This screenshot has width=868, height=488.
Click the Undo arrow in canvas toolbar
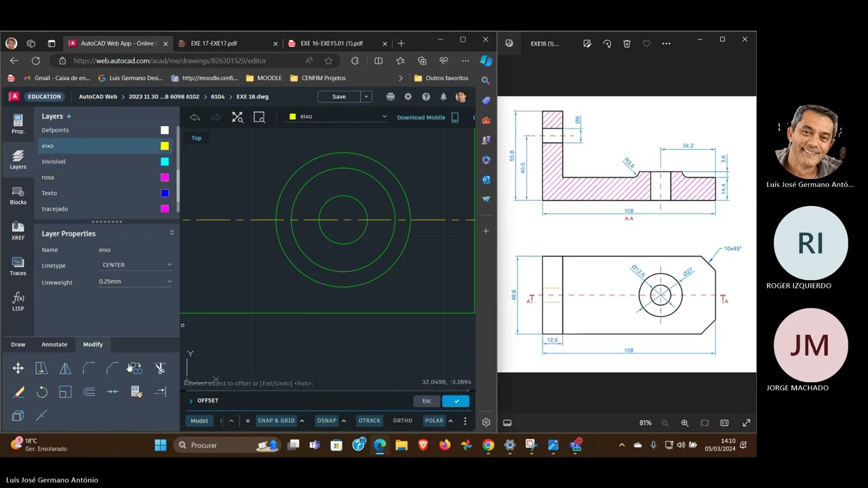[195, 117]
